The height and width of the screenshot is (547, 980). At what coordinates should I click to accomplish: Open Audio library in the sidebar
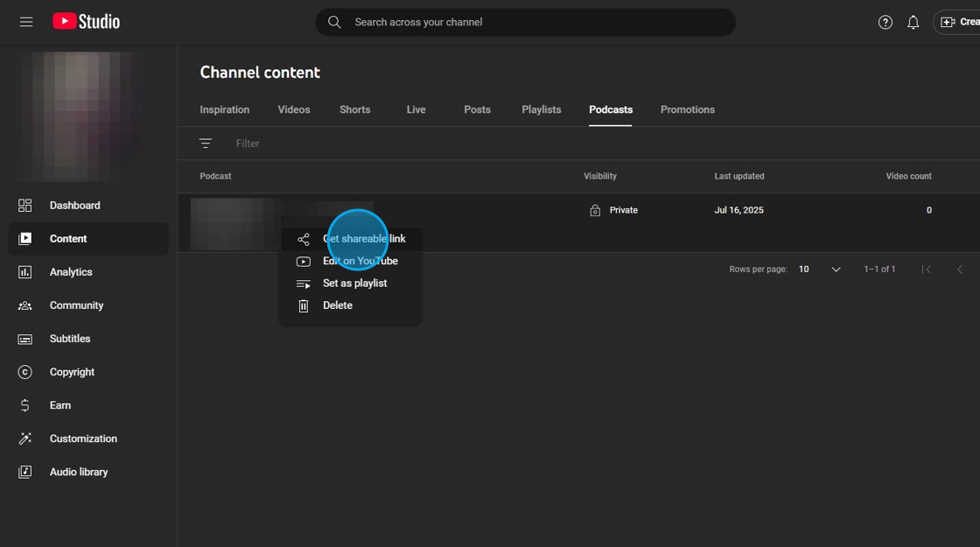(x=88, y=472)
